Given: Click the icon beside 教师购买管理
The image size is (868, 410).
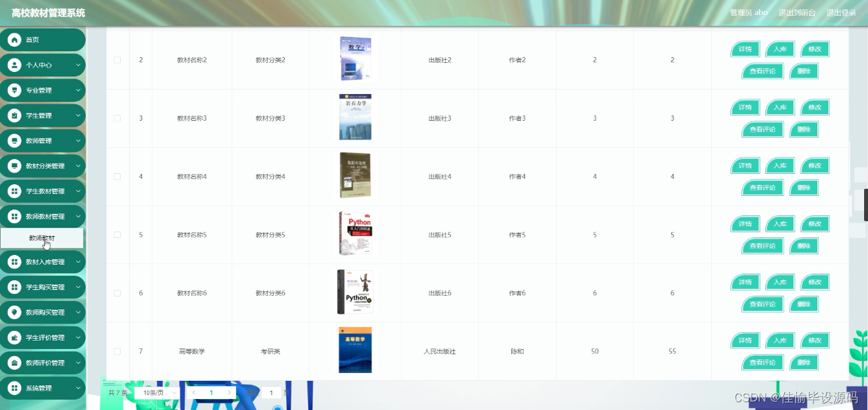Looking at the screenshot, I should click(x=14, y=313).
